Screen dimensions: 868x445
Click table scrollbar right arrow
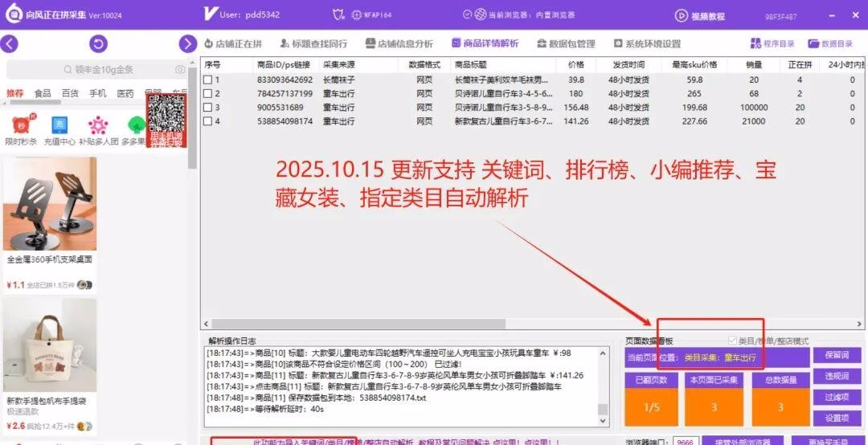click(859, 324)
